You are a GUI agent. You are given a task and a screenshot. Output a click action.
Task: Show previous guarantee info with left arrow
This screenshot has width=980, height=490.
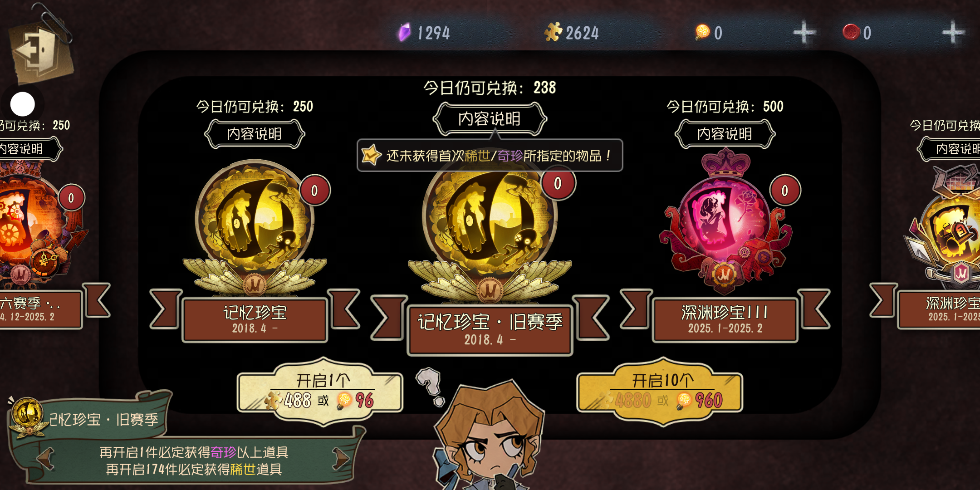tap(44, 459)
